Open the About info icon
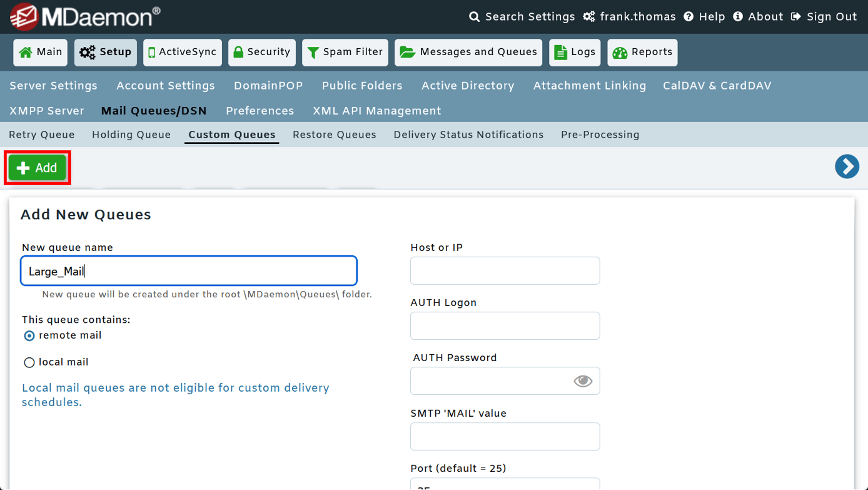 [737, 17]
